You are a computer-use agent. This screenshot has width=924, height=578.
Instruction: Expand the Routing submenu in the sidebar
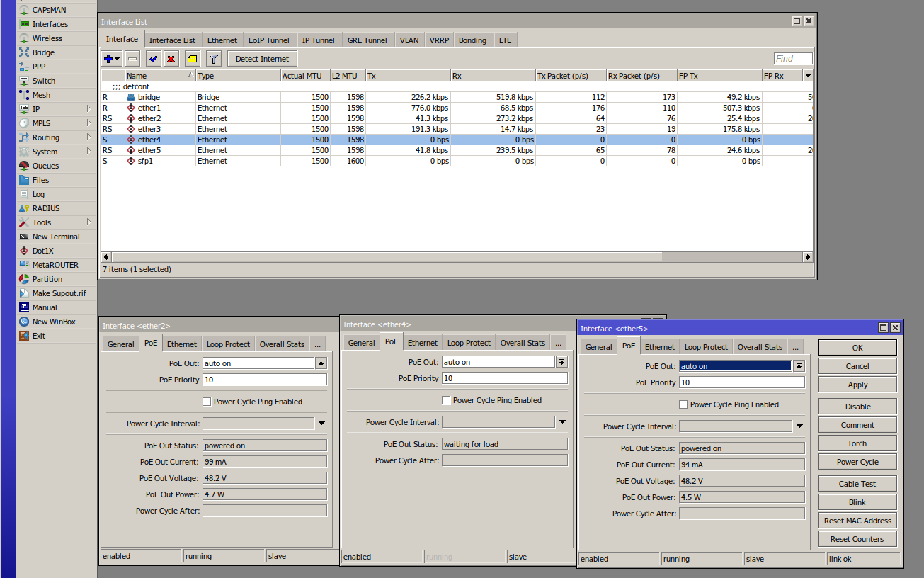point(89,137)
